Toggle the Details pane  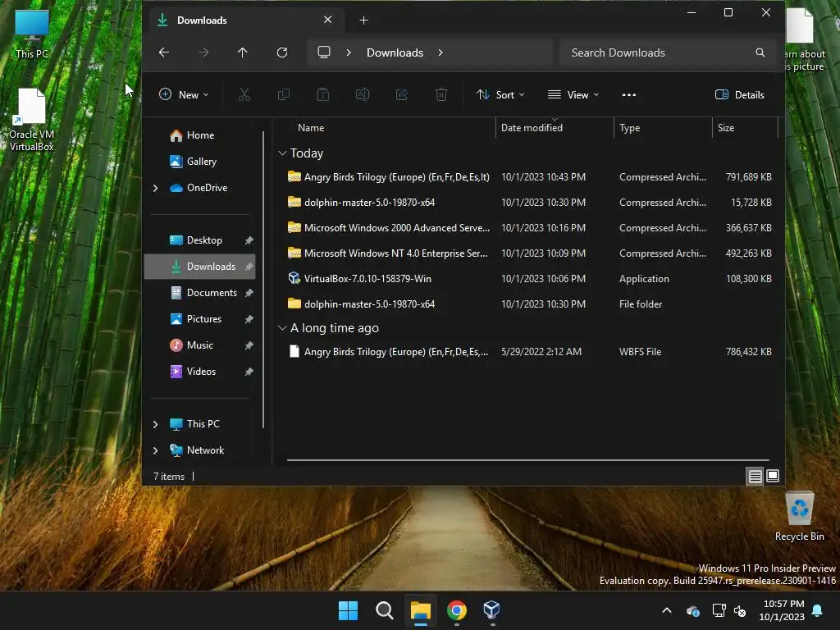click(x=740, y=95)
